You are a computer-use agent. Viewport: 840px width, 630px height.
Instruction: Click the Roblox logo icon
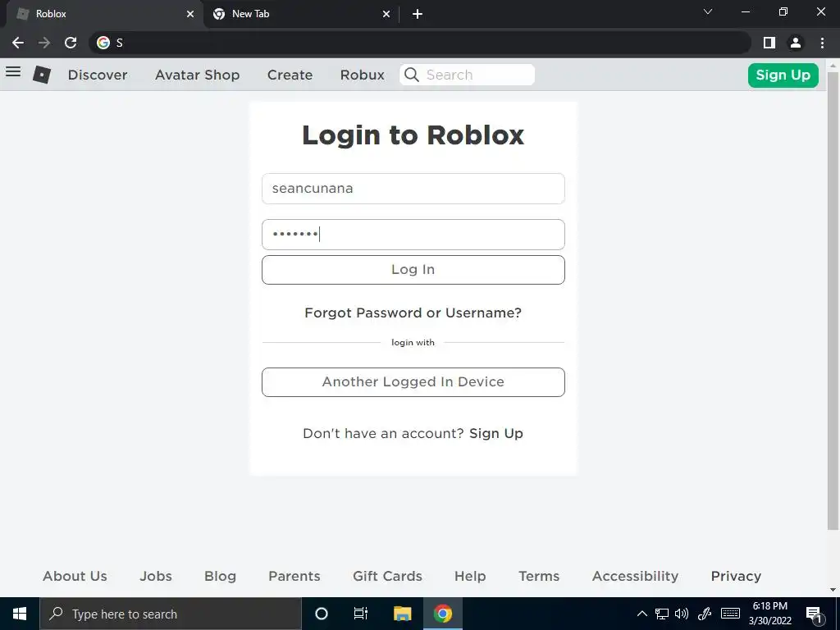[42, 75]
